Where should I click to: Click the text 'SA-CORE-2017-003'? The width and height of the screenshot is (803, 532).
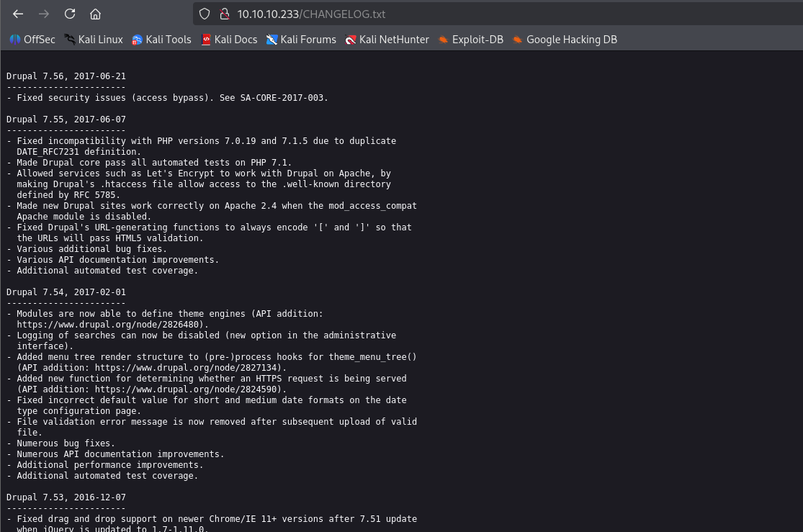click(282, 98)
